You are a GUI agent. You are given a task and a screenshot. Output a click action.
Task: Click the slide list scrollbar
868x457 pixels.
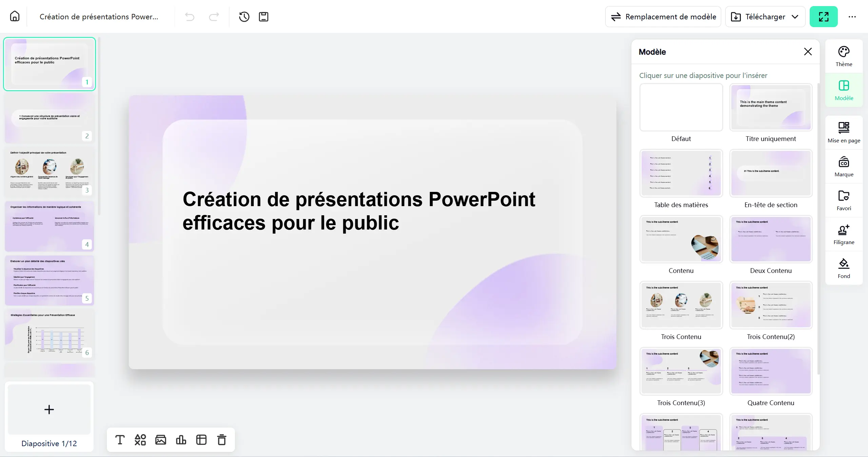point(99,126)
